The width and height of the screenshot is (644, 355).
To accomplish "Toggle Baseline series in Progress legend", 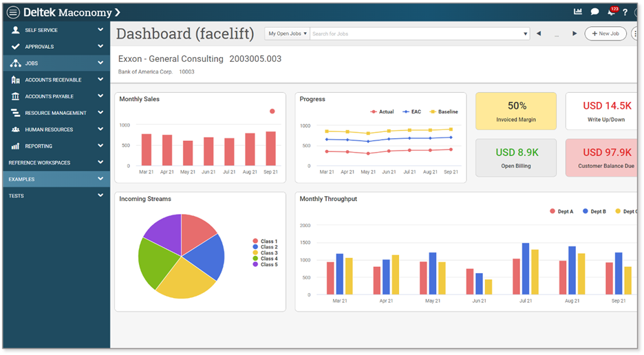I will coord(444,111).
